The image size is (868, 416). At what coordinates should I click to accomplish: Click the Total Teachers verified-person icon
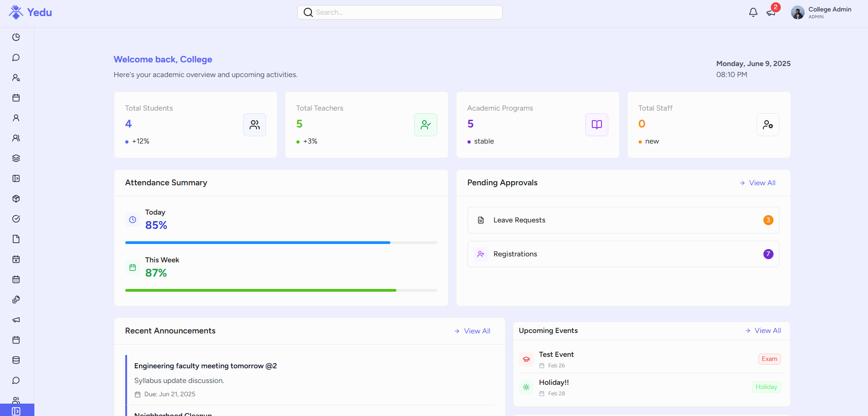426,124
